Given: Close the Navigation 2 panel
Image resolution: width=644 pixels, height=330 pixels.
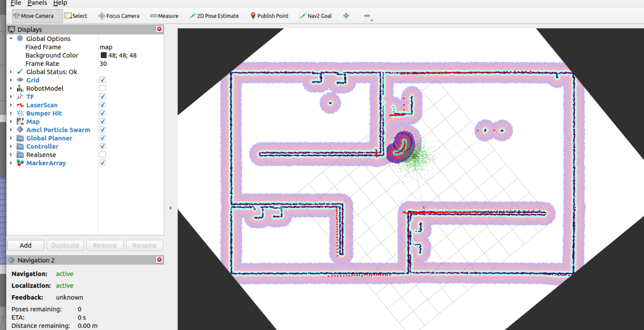Looking at the screenshot, I should point(159,260).
